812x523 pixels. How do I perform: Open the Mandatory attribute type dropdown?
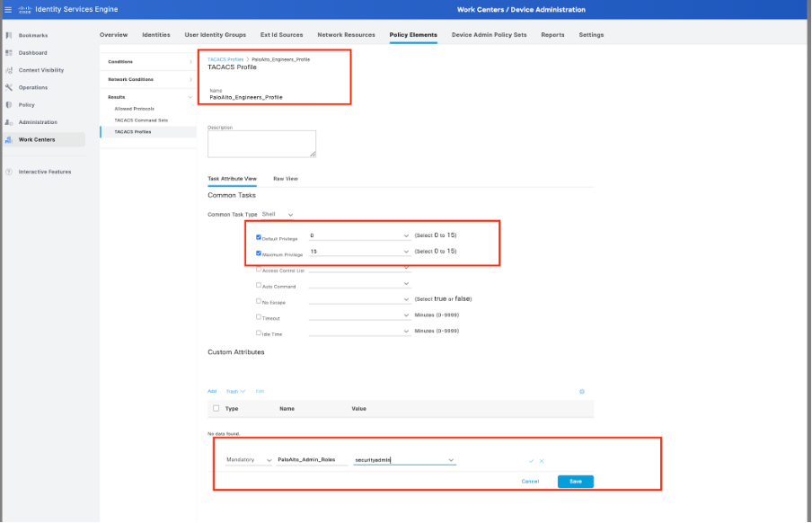tap(249, 460)
